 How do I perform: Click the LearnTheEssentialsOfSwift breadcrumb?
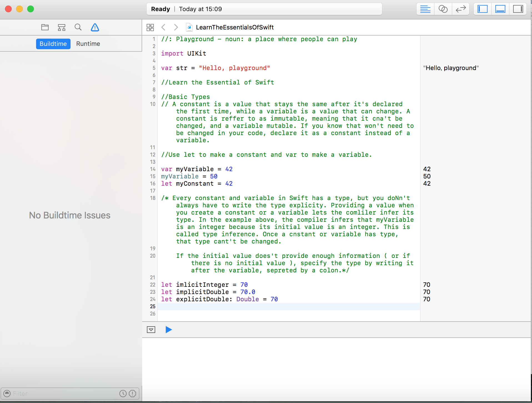point(235,27)
